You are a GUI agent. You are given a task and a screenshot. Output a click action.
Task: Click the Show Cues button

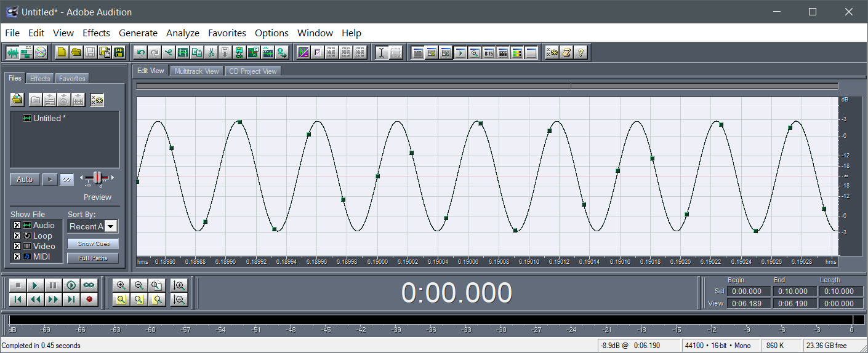(93, 244)
